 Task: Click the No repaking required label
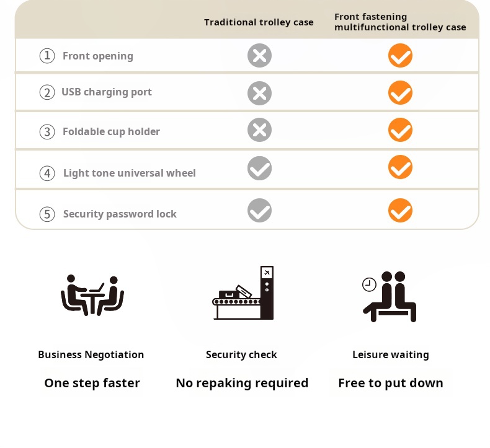(242, 383)
